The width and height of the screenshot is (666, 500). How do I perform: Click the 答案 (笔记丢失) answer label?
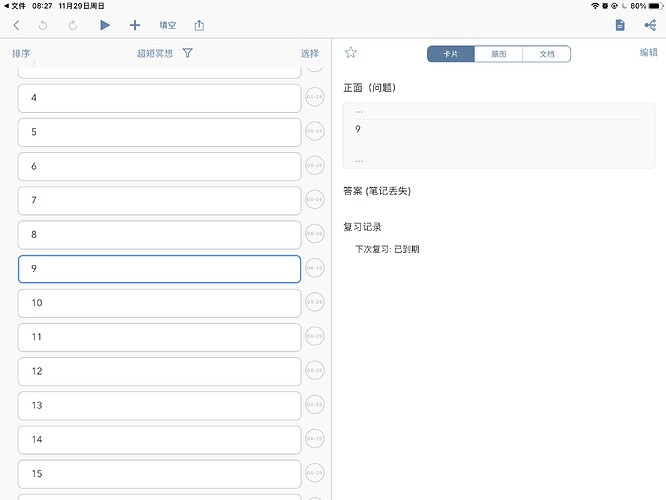point(377,191)
